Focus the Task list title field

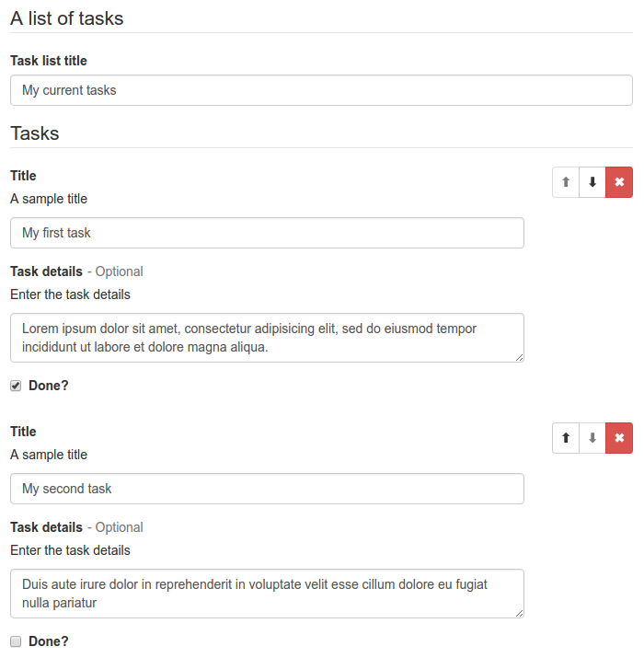[x=321, y=90]
